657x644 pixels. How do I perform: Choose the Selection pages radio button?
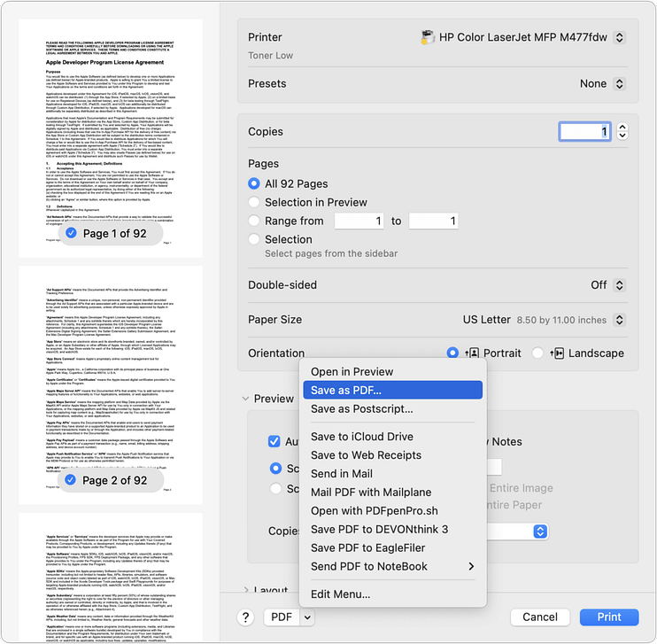(253, 239)
